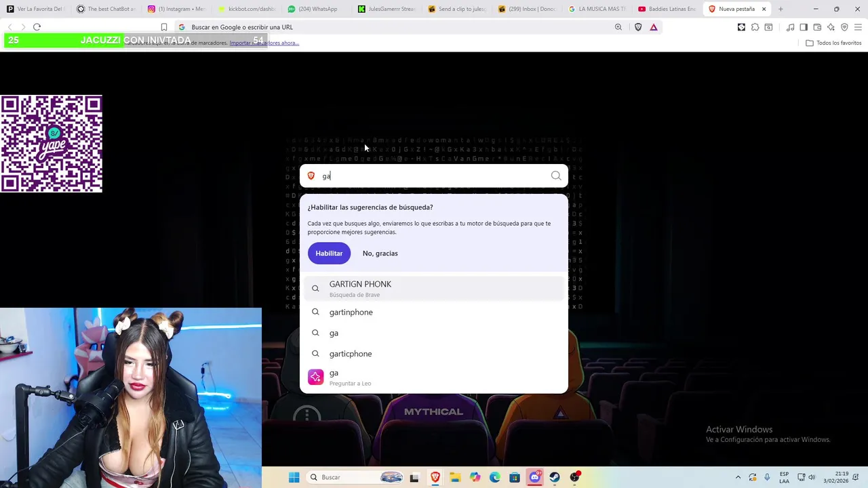Open the Brave hamburger main menu
The height and width of the screenshot is (488, 868).
[x=858, y=27]
